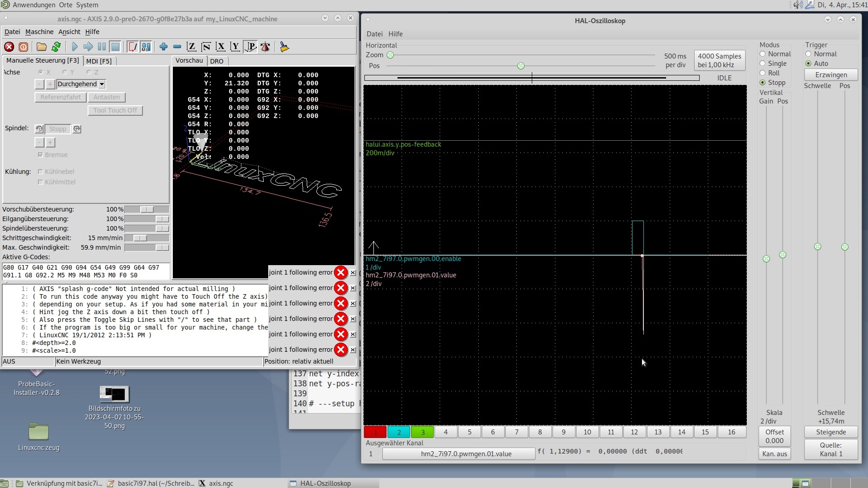Toggle machine power icon in AXIS toolbar
This screenshot has height=488, width=868.
pos(24,47)
